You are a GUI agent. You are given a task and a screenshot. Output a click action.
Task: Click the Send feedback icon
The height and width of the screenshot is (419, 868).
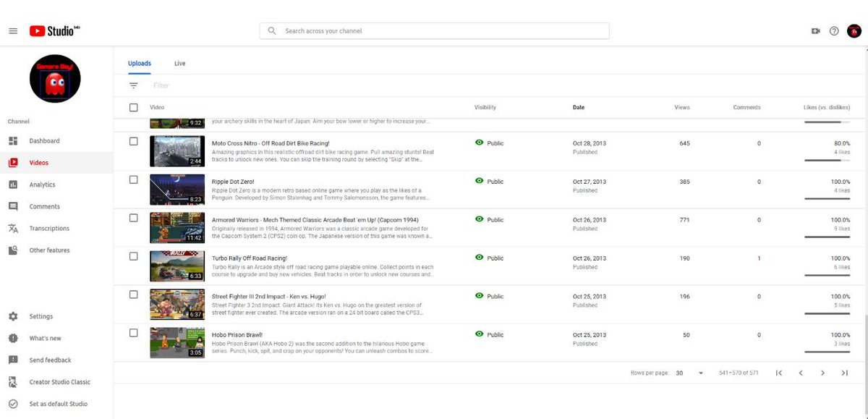click(13, 360)
